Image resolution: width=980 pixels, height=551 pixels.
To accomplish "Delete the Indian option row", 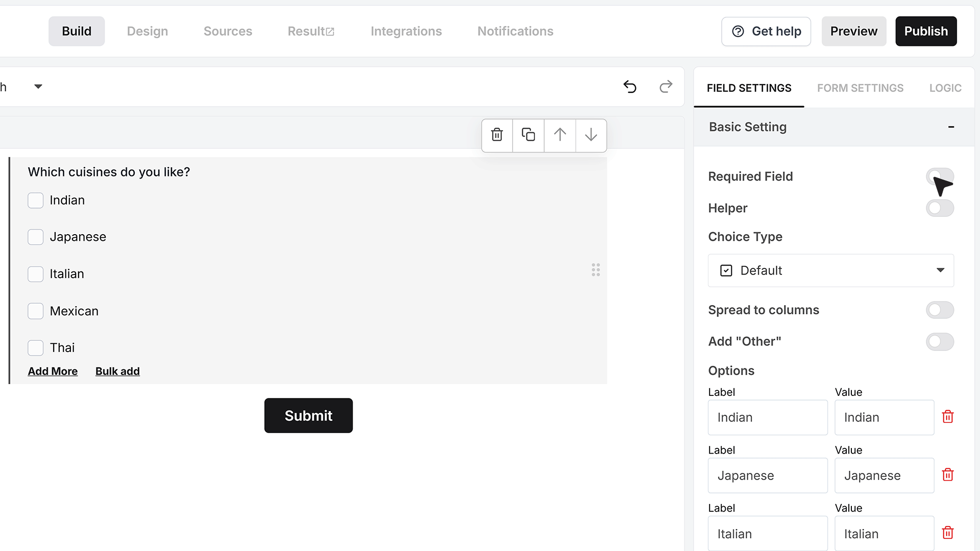I will coord(948,417).
